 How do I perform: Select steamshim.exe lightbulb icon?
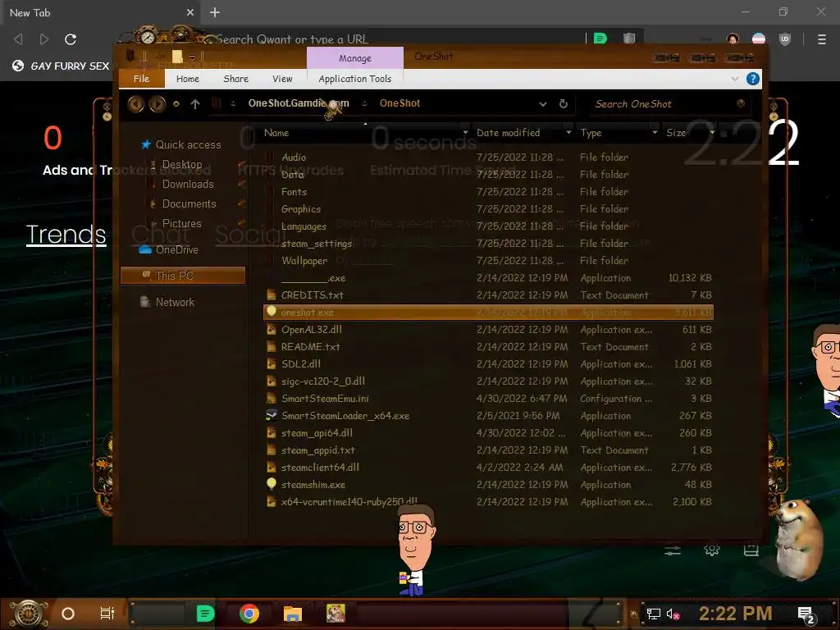(x=272, y=484)
